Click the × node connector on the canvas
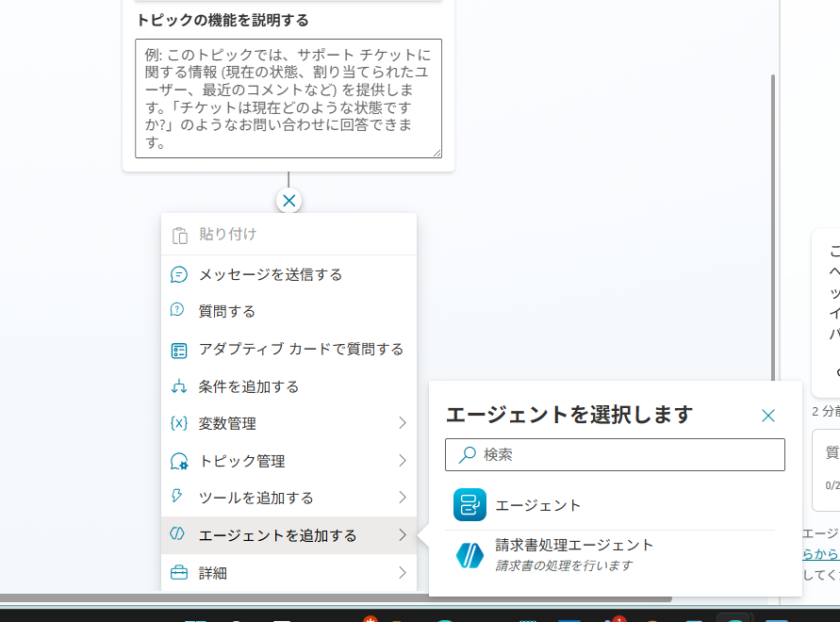840x622 pixels. click(x=288, y=200)
